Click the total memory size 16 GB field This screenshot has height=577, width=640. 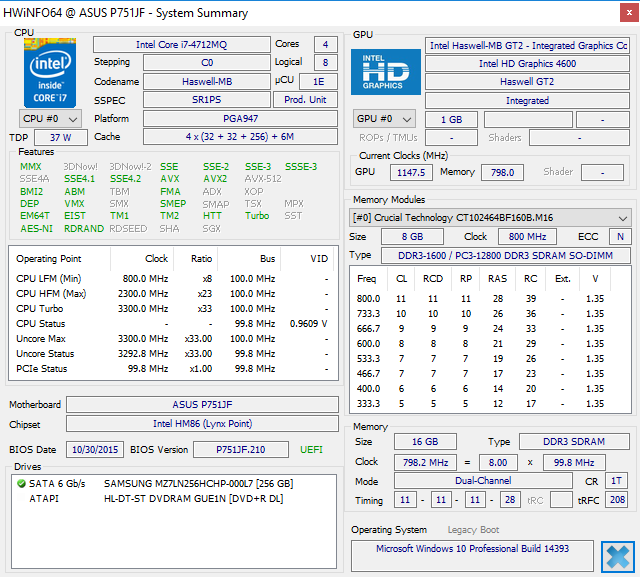[x=425, y=442]
